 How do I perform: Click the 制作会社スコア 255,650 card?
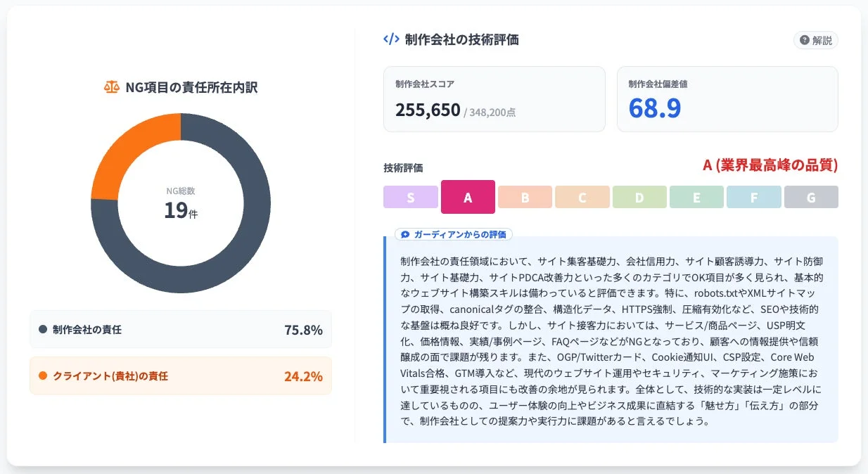[x=494, y=98]
